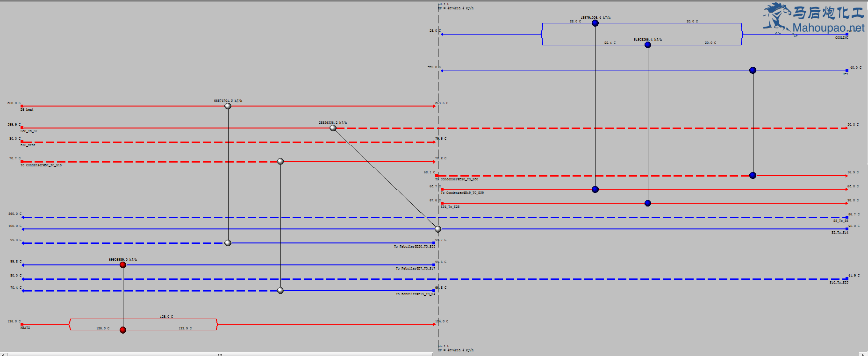Image resolution: width=868 pixels, height=356 pixels.
Task: Click the 66674701.3 kJ/h duty value
Action: coord(228,101)
